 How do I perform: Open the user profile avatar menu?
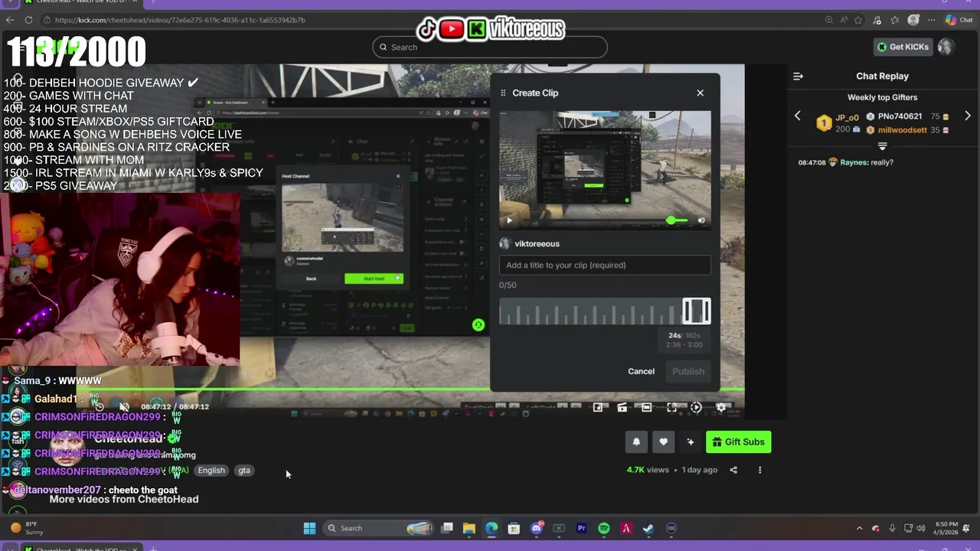[946, 47]
